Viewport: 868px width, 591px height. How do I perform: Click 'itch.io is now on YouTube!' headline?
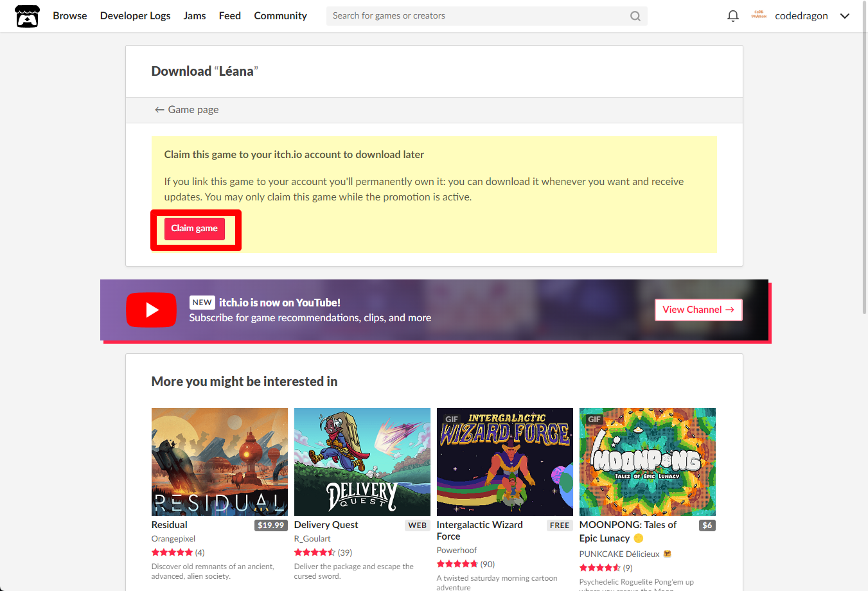[280, 303]
